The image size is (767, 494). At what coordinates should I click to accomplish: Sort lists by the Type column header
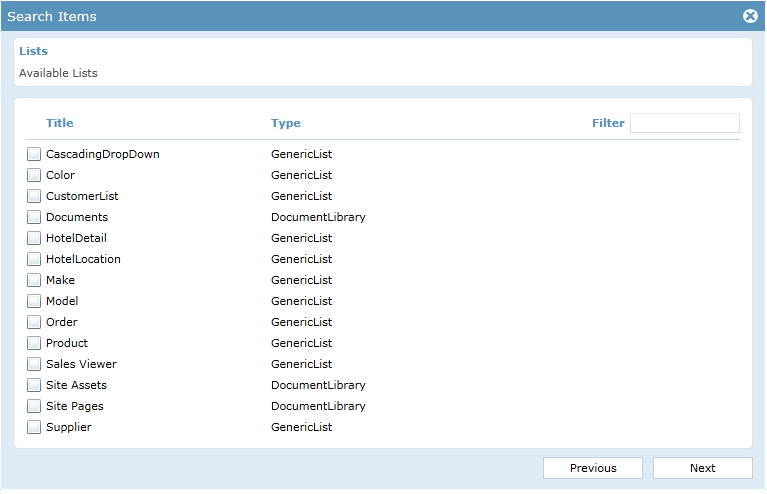(286, 123)
